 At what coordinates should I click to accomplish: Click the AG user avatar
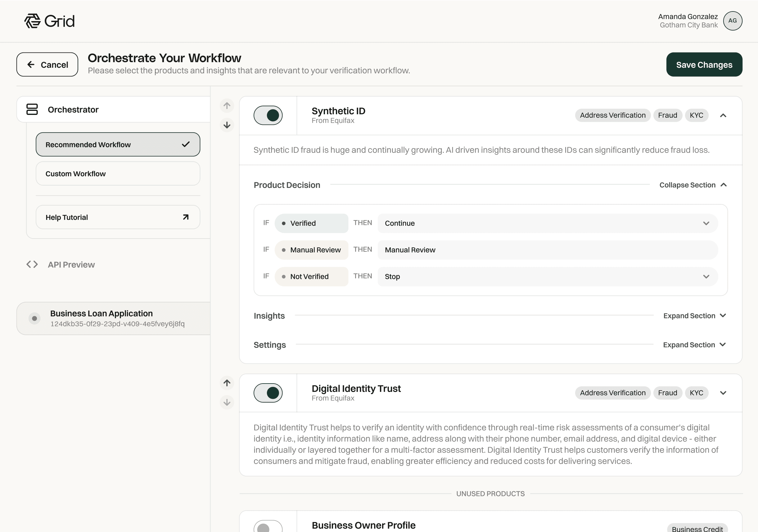click(x=732, y=21)
